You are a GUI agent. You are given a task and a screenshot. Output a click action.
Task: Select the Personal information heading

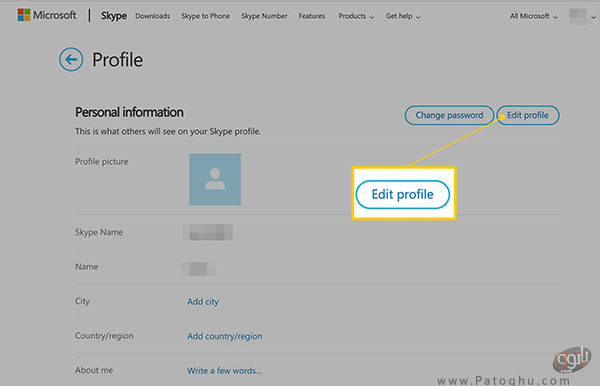click(x=129, y=112)
